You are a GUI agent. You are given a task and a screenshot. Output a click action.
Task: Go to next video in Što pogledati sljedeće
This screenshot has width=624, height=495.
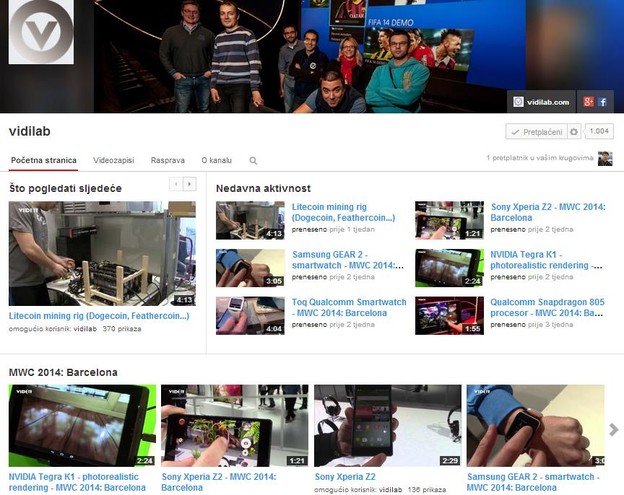(x=189, y=184)
